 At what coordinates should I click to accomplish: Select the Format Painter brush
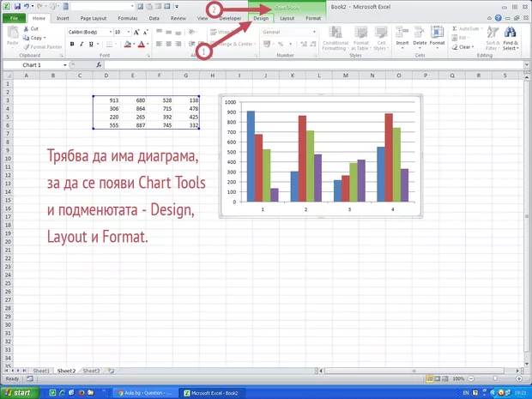27,47
